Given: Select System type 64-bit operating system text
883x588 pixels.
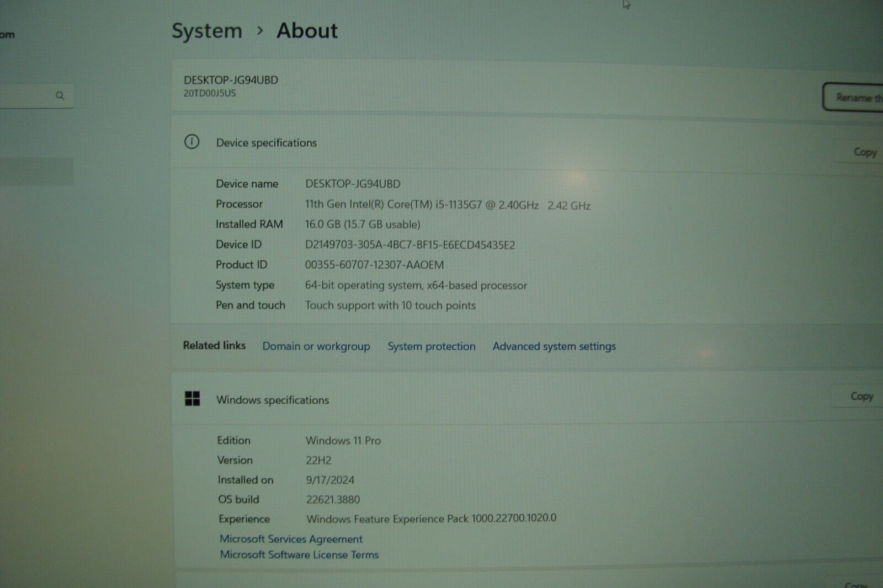Looking at the screenshot, I should point(416,285).
